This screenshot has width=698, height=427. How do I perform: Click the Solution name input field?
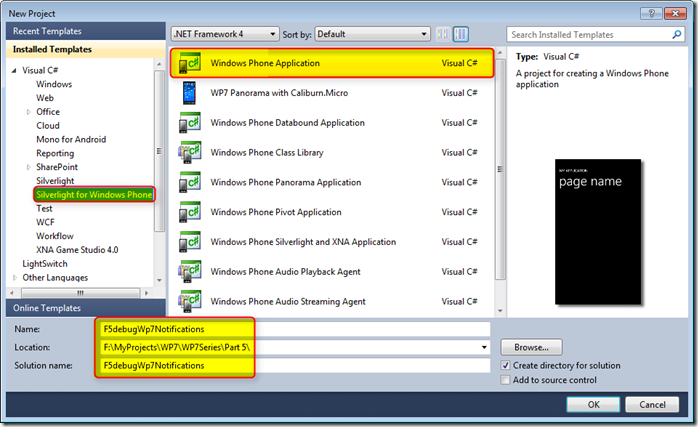(x=295, y=366)
